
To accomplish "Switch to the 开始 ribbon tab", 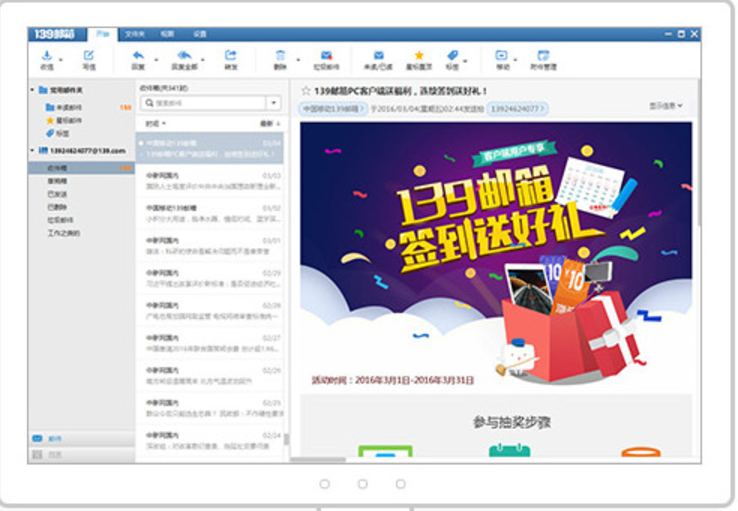I will click(103, 34).
